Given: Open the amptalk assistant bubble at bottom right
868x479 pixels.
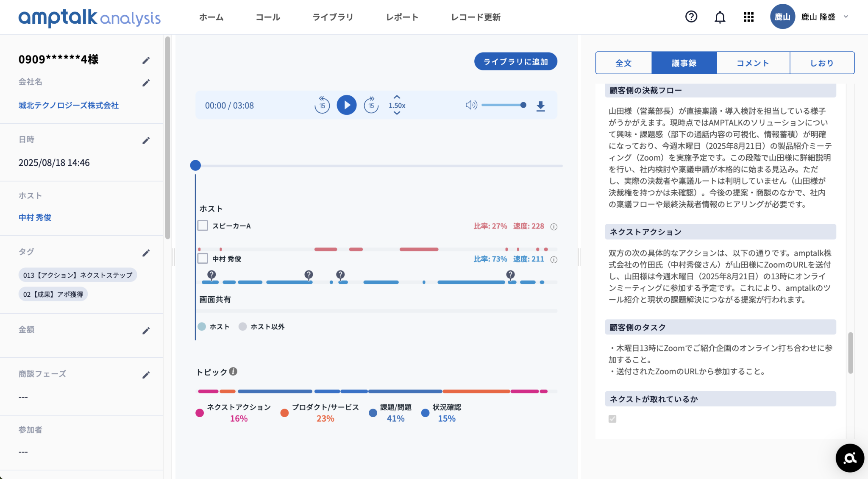Looking at the screenshot, I should [x=850, y=458].
